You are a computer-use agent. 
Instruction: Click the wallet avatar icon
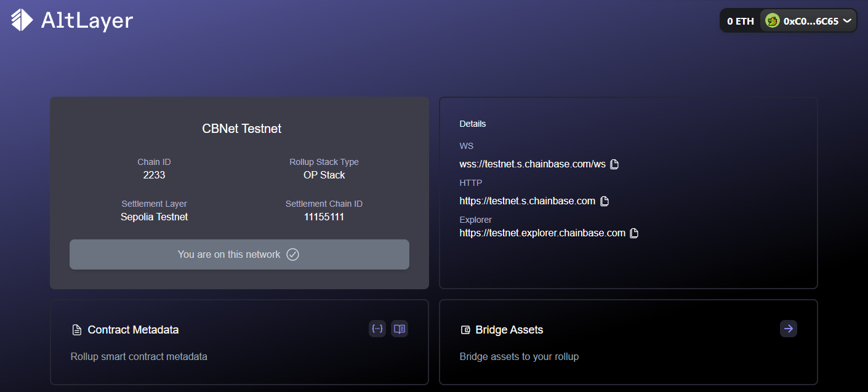[772, 21]
